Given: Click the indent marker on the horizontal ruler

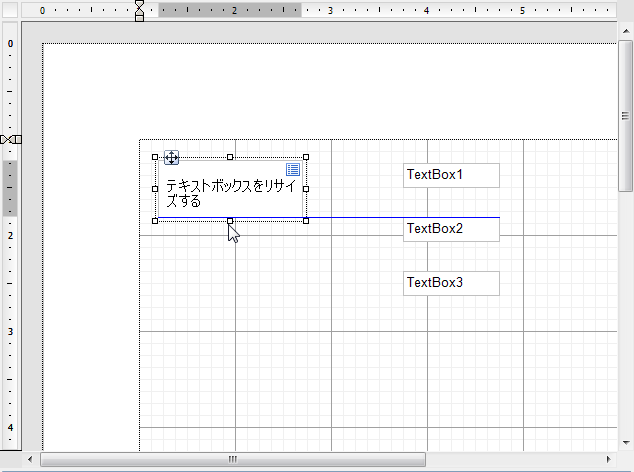Looking at the screenshot, I should tap(139, 10).
